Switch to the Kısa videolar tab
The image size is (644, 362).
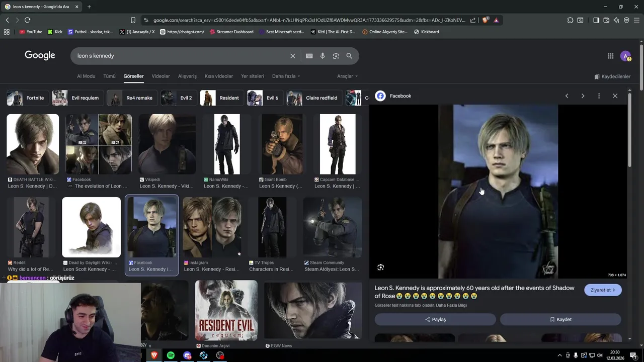coord(219,76)
